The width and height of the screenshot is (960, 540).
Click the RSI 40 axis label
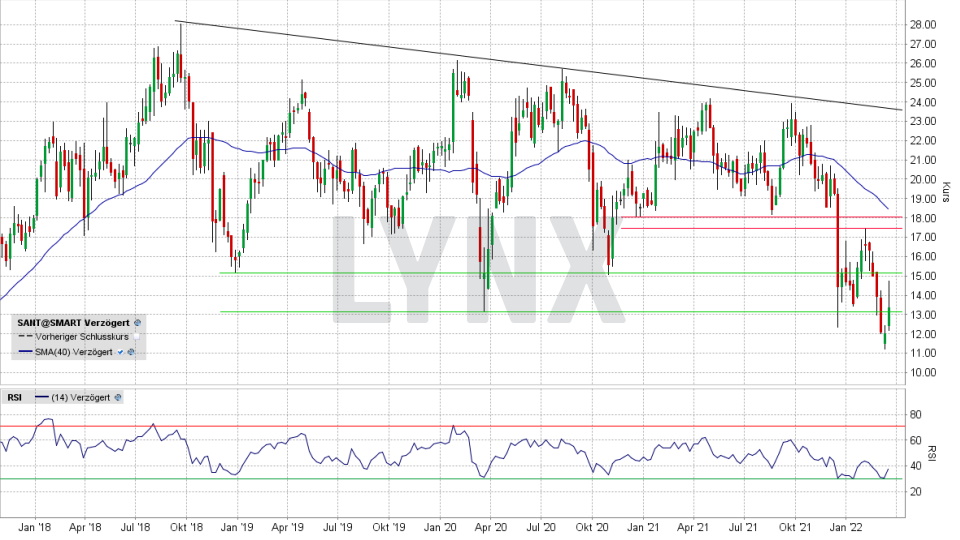click(915, 466)
